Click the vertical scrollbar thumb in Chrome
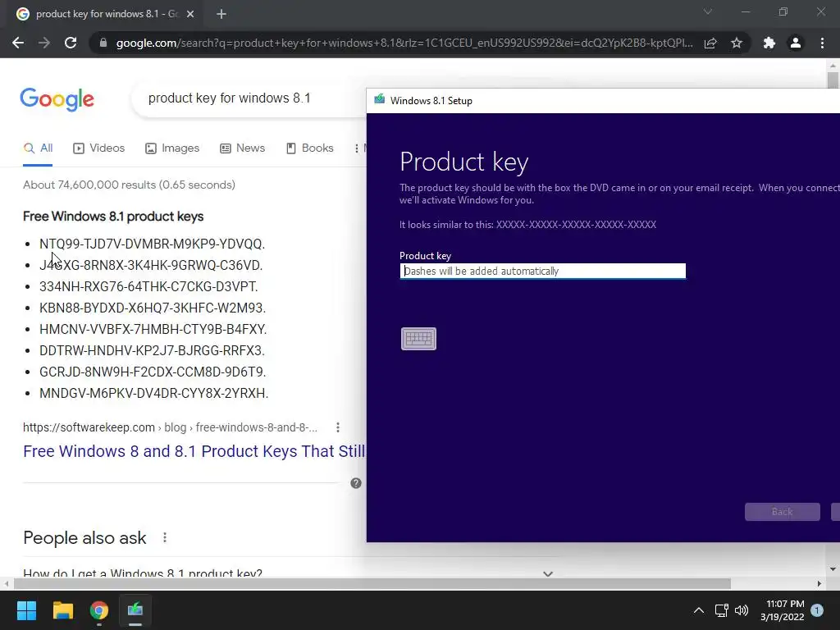 coord(833,80)
